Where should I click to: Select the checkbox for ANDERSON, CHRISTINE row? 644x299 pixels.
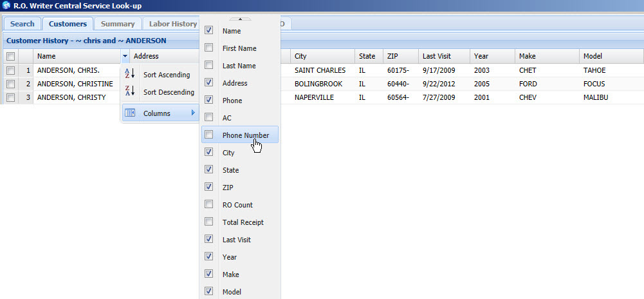tap(10, 84)
